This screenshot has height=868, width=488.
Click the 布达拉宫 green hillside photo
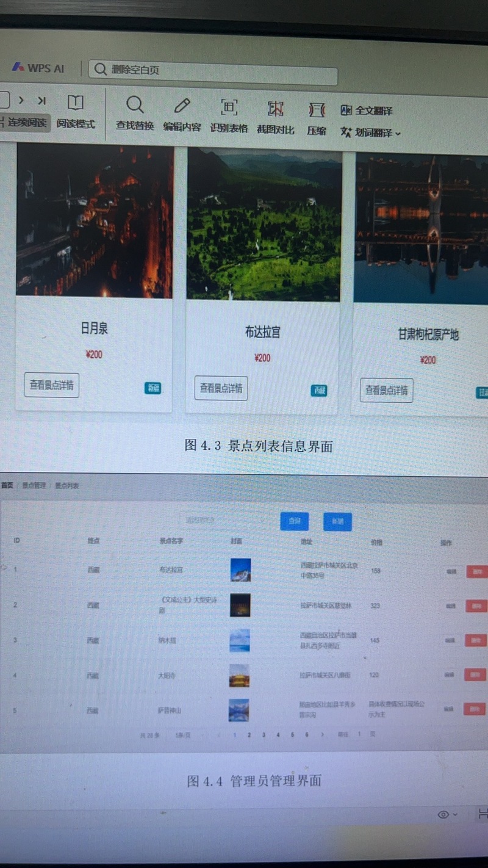pos(264,224)
